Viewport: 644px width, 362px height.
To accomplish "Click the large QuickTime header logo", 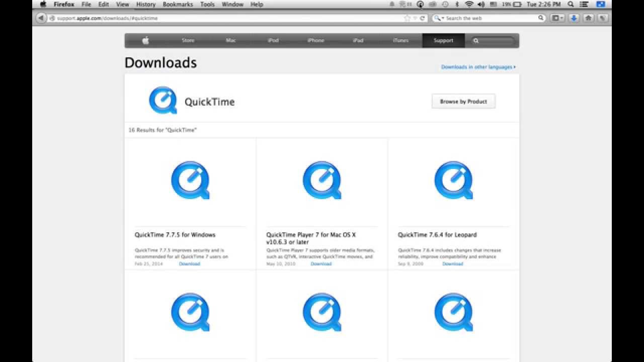I will (163, 101).
